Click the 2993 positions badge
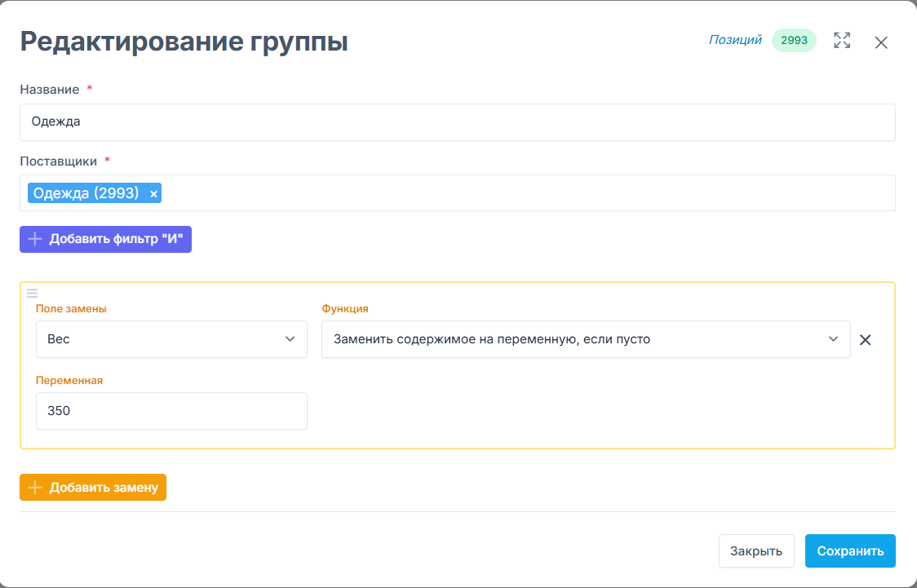The height and width of the screenshot is (588, 917). coord(794,41)
